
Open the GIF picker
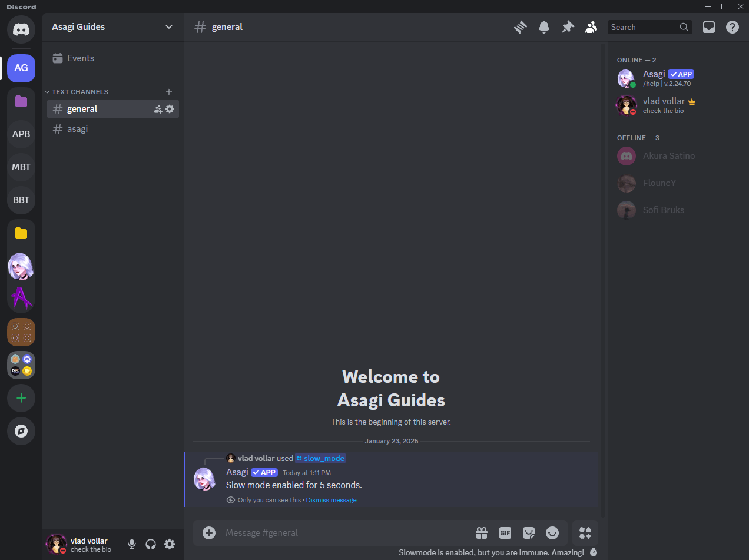[505, 533]
